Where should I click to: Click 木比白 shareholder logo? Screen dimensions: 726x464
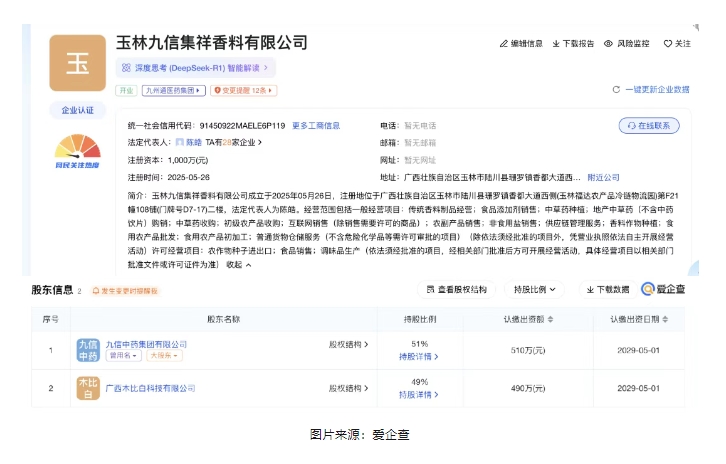click(x=88, y=388)
